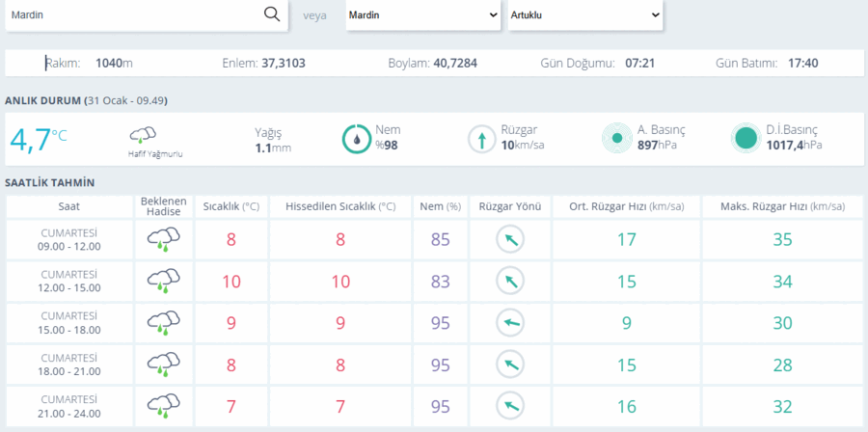Click wind direction icon for 12.00 - 15.00
Viewport: 868px width, 432px height.
click(510, 281)
